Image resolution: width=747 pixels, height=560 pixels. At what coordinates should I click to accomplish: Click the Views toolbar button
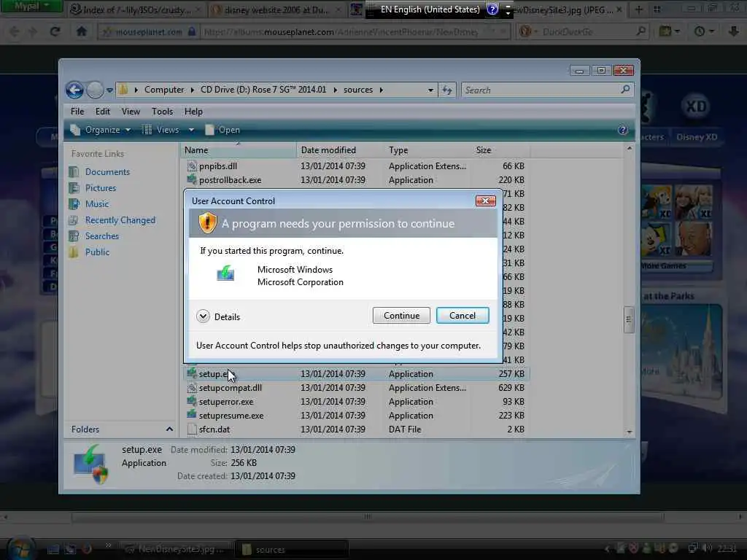pyautogui.click(x=160, y=130)
